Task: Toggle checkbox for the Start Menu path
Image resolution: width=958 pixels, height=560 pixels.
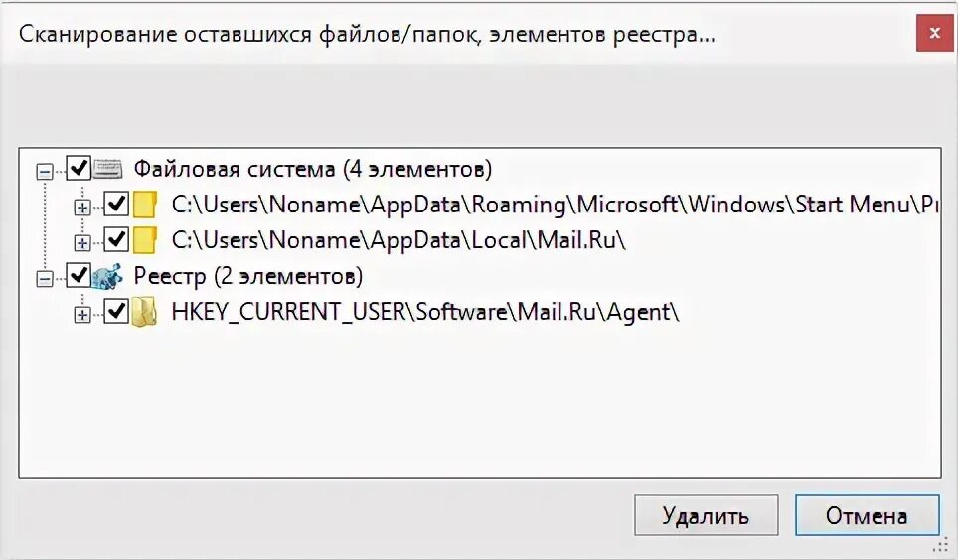Action: pos(116,204)
